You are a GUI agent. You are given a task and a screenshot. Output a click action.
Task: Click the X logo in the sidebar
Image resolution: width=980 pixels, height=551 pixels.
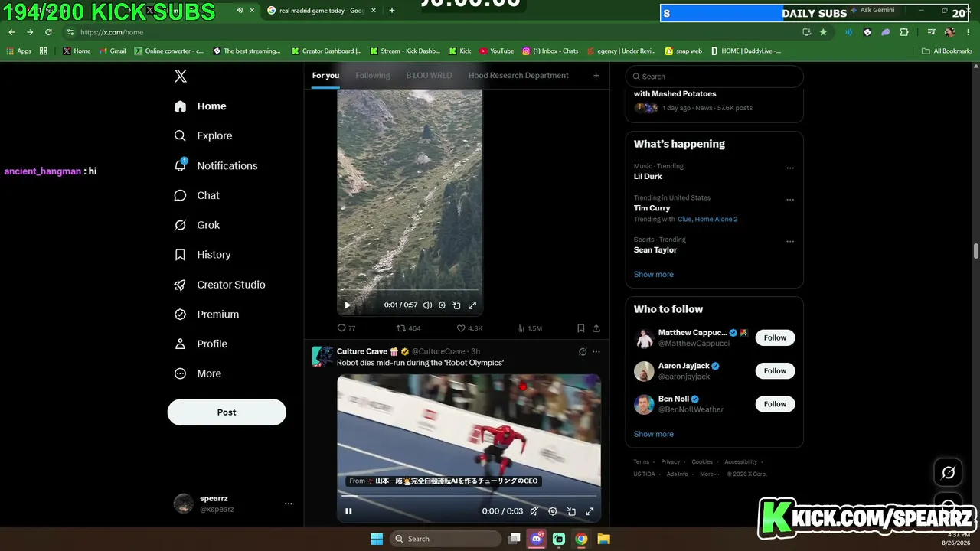pyautogui.click(x=181, y=76)
